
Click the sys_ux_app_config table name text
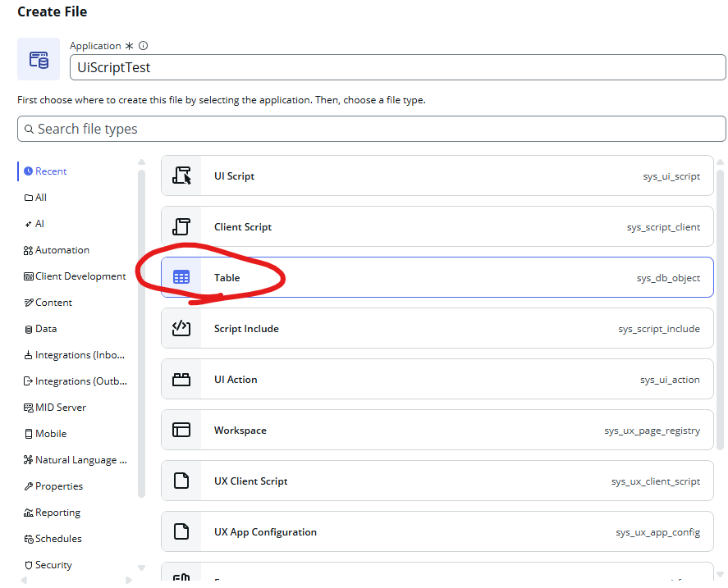pyautogui.click(x=658, y=532)
